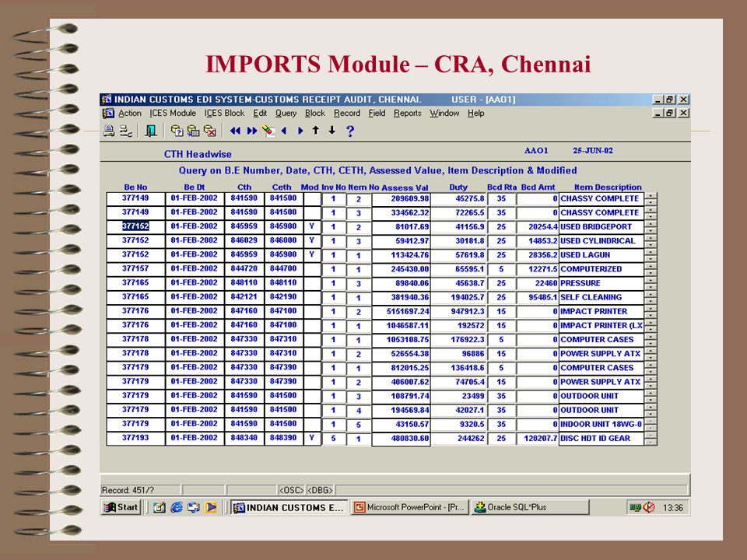Click the Cancel Query icon with red X
Screen dimensions: 747x560
point(209,131)
